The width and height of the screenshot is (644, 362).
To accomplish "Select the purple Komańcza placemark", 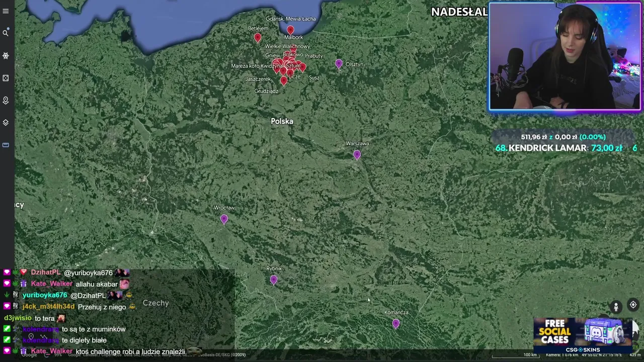I will pyautogui.click(x=395, y=324).
